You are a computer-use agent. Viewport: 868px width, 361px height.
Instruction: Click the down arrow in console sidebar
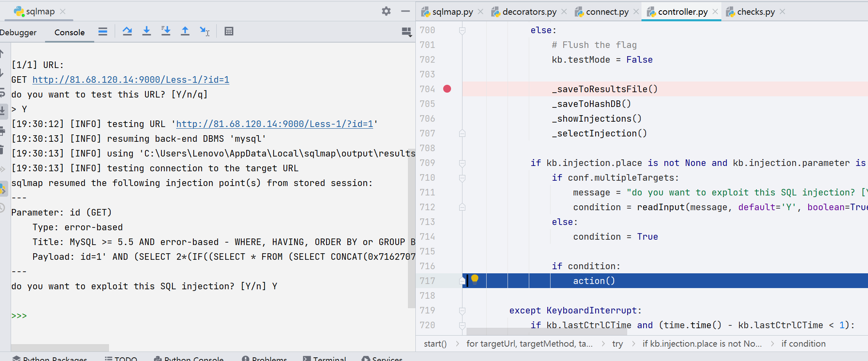tap(2, 74)
